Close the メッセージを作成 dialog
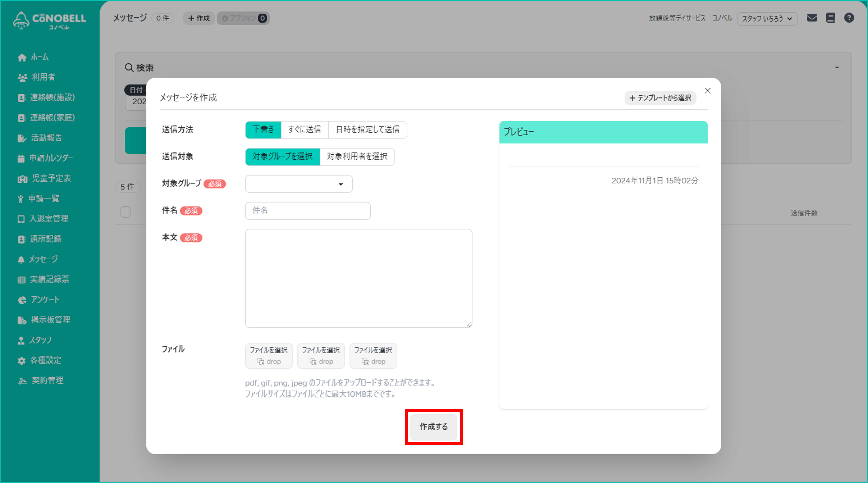The image size is (868, 483). tap(708, 91)
